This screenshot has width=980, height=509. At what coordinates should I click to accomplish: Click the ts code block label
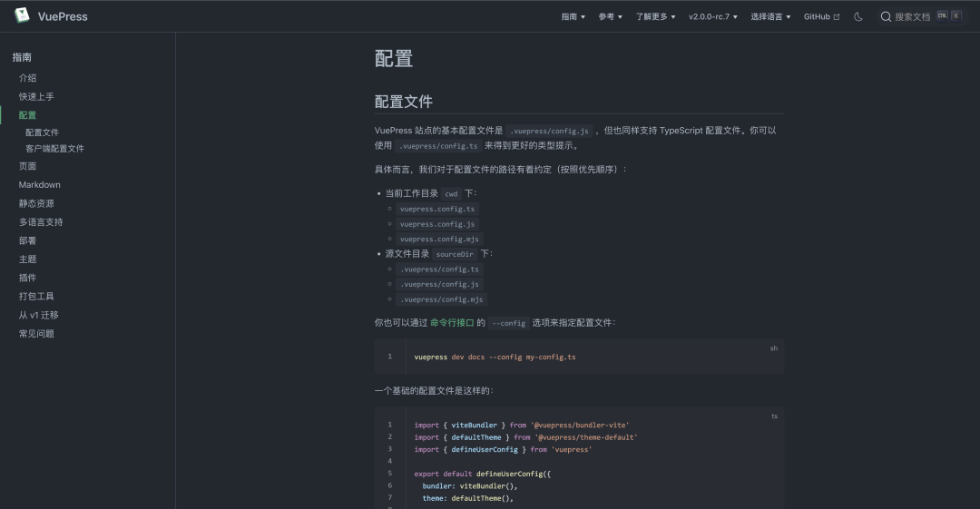tap(774, 416)
